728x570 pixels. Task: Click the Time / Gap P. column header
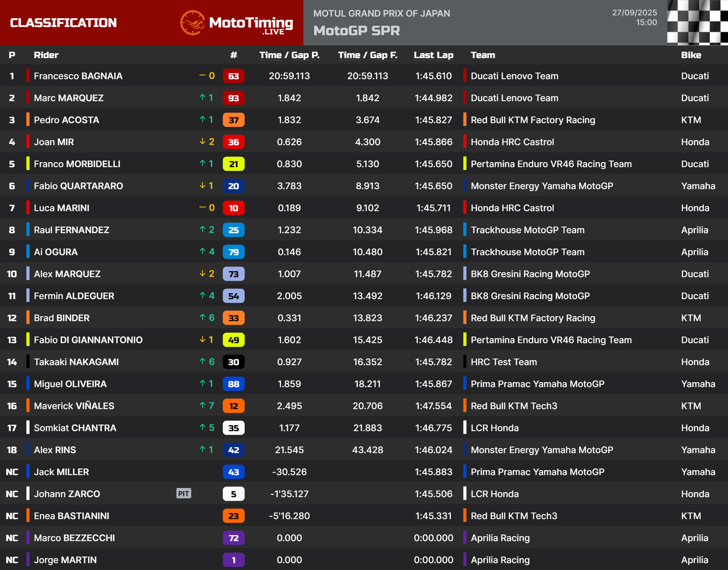click(x=289, y=55)
